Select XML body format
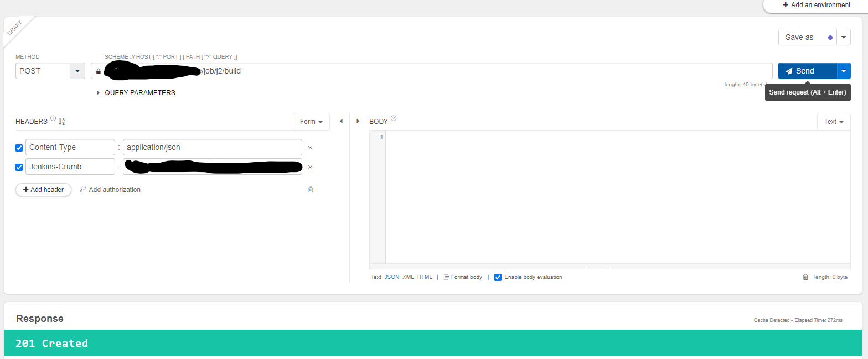The width and height of the screenshot is (868, 359). pyautogui.click(x=408, y=277)
